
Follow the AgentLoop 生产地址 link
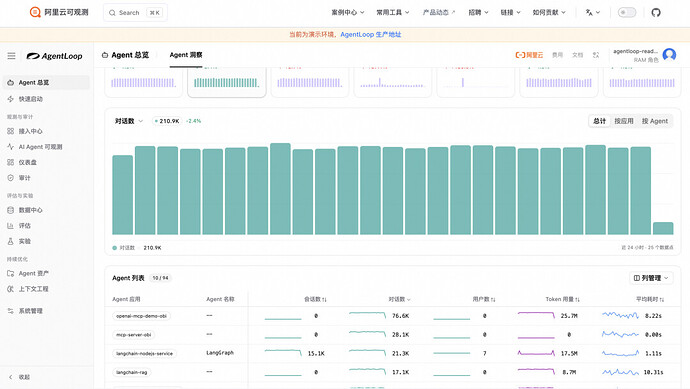click(x=371, y=34)
